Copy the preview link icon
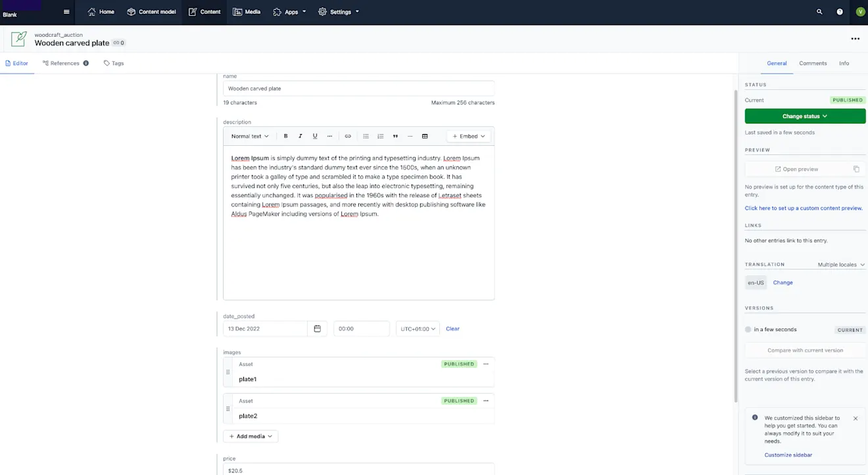Image resolution: width=868 pixels, height=475 pixels. click(x=856, y=169)
